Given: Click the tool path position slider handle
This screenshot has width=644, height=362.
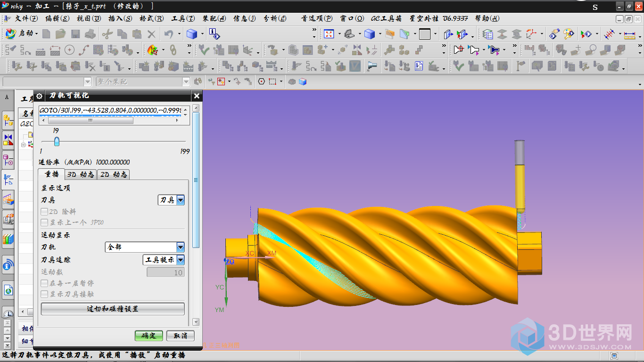Looking at the screenshot, I should pos(57,141).
